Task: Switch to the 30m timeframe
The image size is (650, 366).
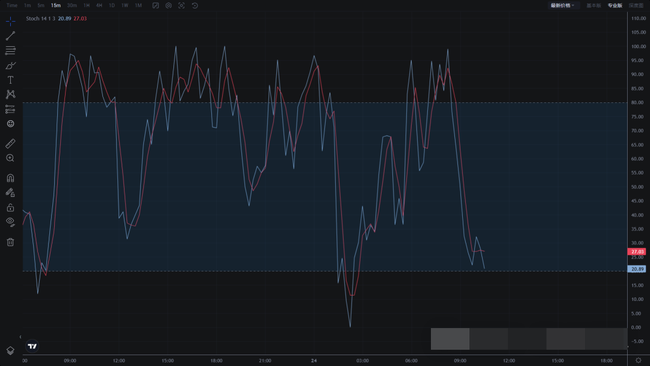Action: tap(72, 5)
